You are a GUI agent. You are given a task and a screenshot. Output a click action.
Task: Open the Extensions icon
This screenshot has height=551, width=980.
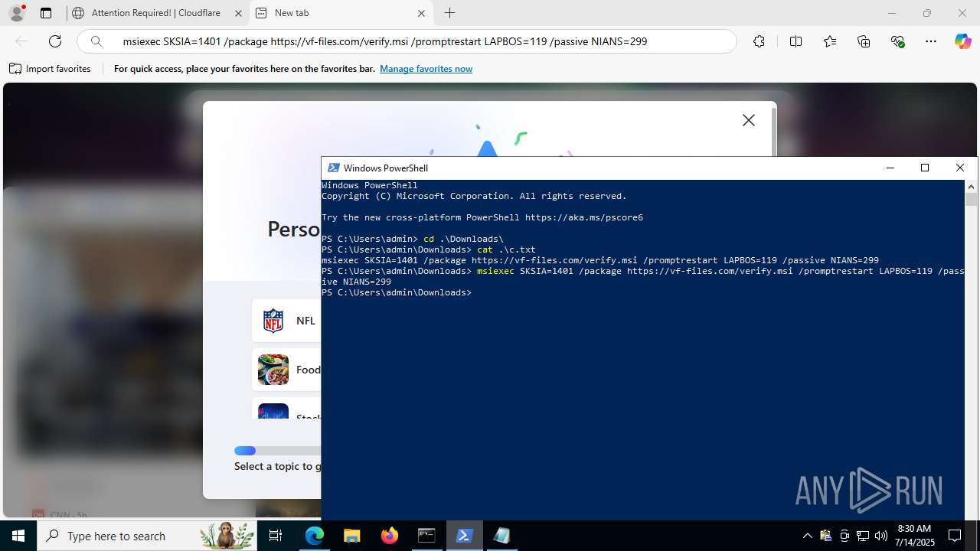point(759,41)
